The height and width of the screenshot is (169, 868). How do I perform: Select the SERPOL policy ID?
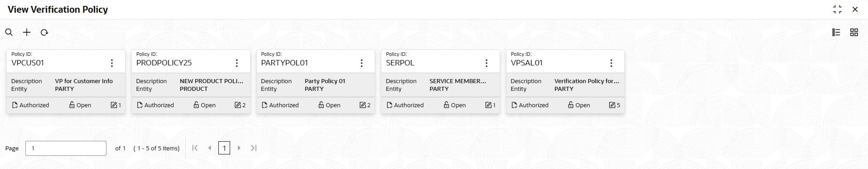400,63
